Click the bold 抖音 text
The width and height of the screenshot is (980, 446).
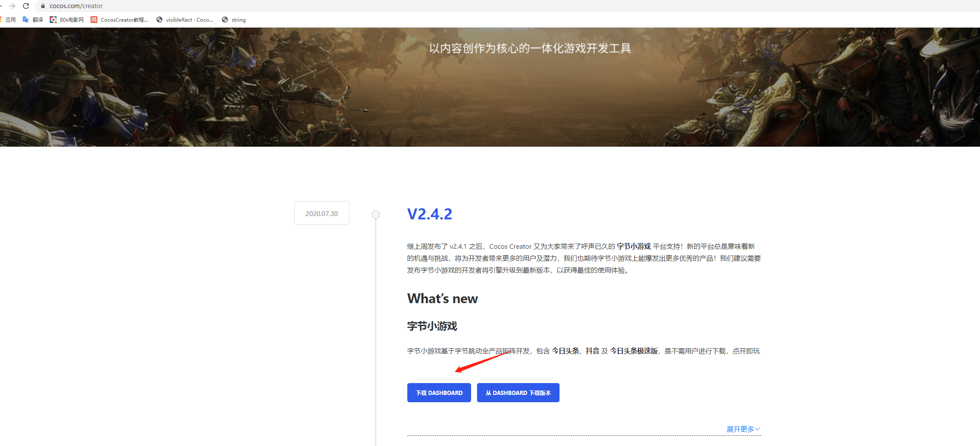click(592, 351)
